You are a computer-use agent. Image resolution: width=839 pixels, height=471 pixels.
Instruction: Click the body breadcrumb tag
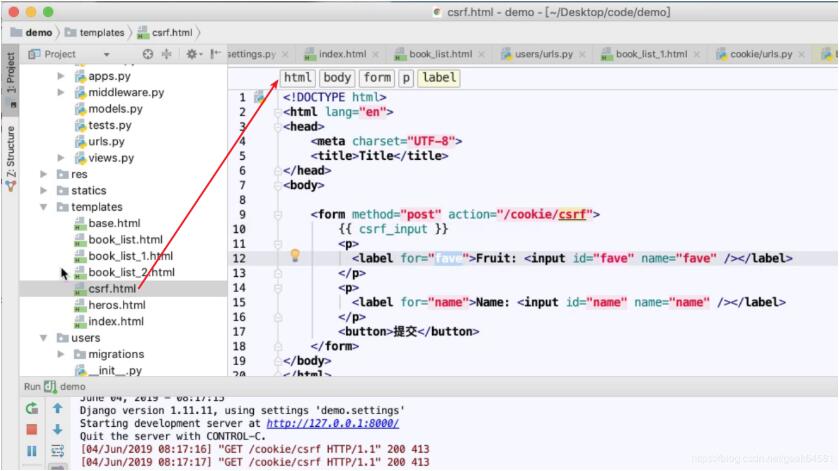pyautogui.click(x=337, y=77)
